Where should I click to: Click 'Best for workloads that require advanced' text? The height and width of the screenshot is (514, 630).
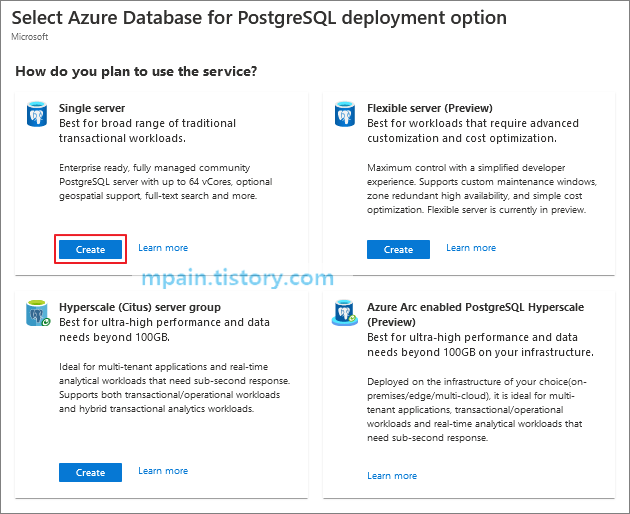tap(473, 123)
